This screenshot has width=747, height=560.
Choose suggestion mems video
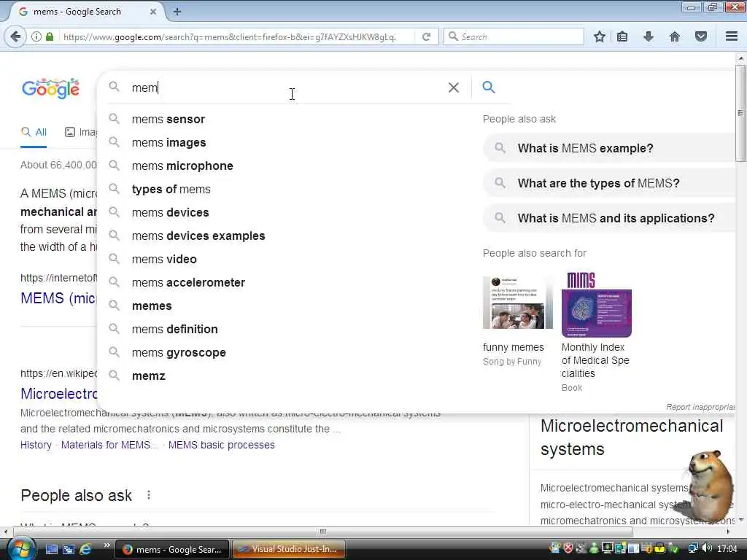click(164, 259)
